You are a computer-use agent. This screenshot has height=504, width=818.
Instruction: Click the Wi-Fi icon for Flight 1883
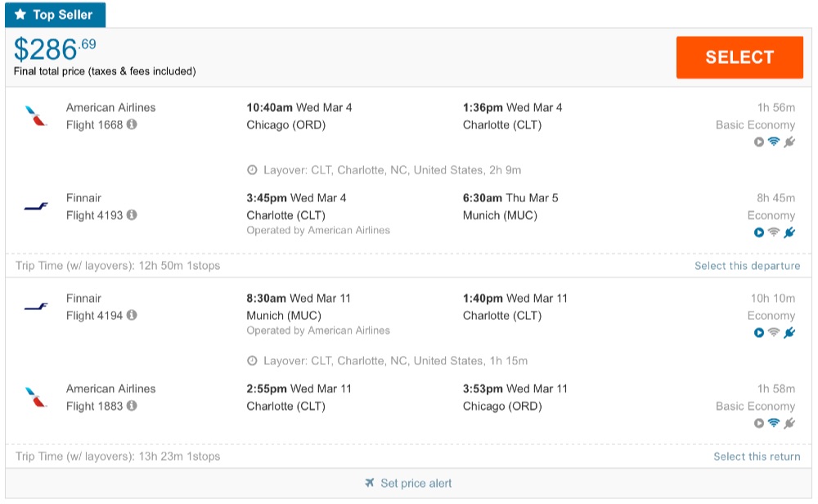point(774,423)
